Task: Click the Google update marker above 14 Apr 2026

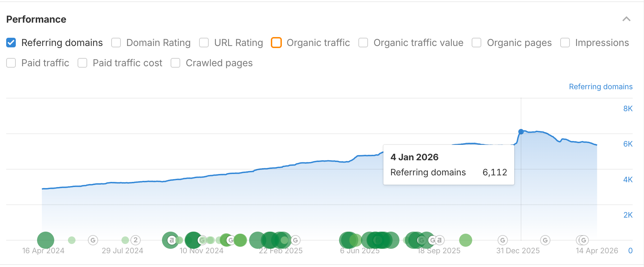Action: coord(584,240)
